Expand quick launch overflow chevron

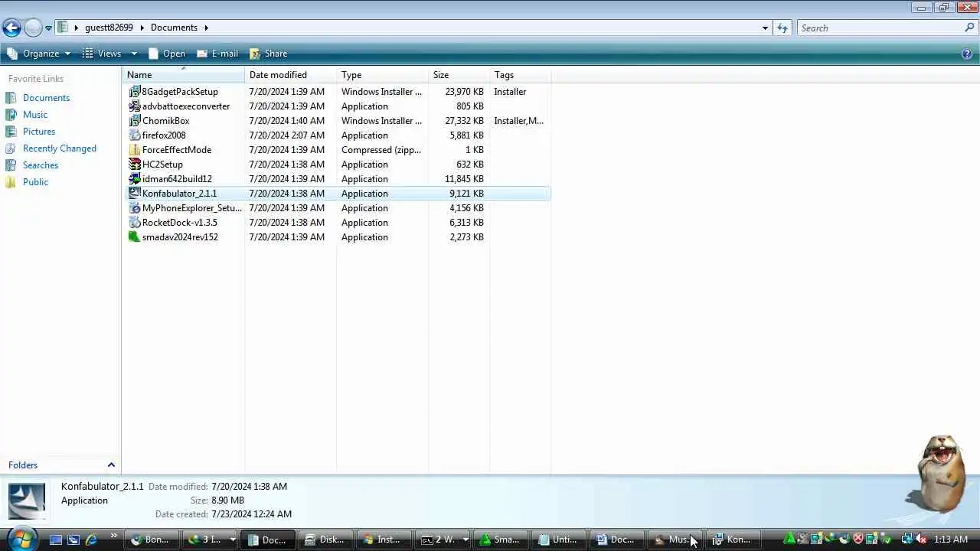[114, 536]
